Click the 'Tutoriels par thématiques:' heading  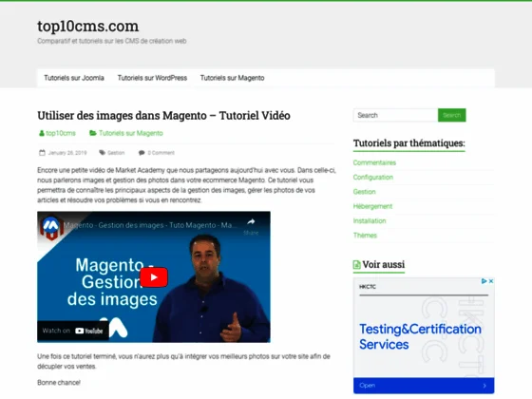(x=409, y=143)
